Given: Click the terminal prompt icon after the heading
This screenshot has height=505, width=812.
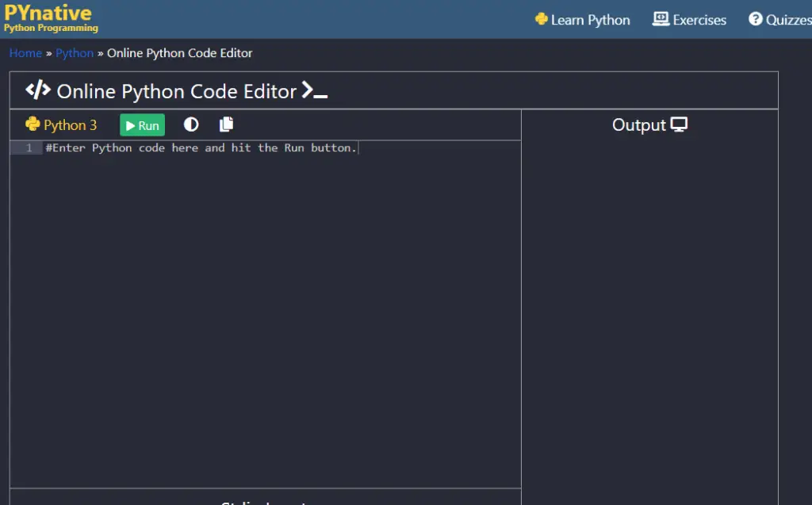Looking at the screenshot, I should (x=314, y=90).
